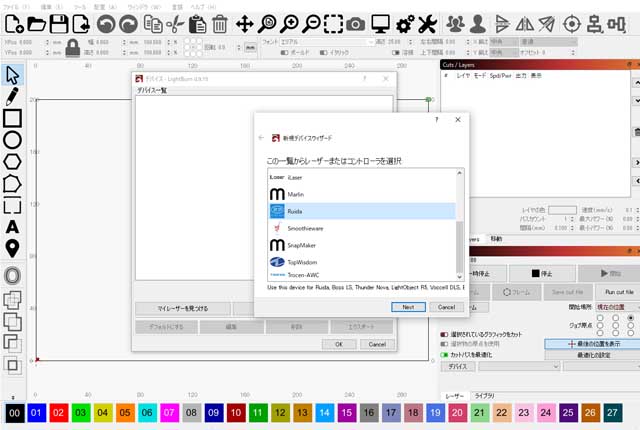Click Next in the new device wizard
The image size is (640, 430).
(x=408, y=307)
